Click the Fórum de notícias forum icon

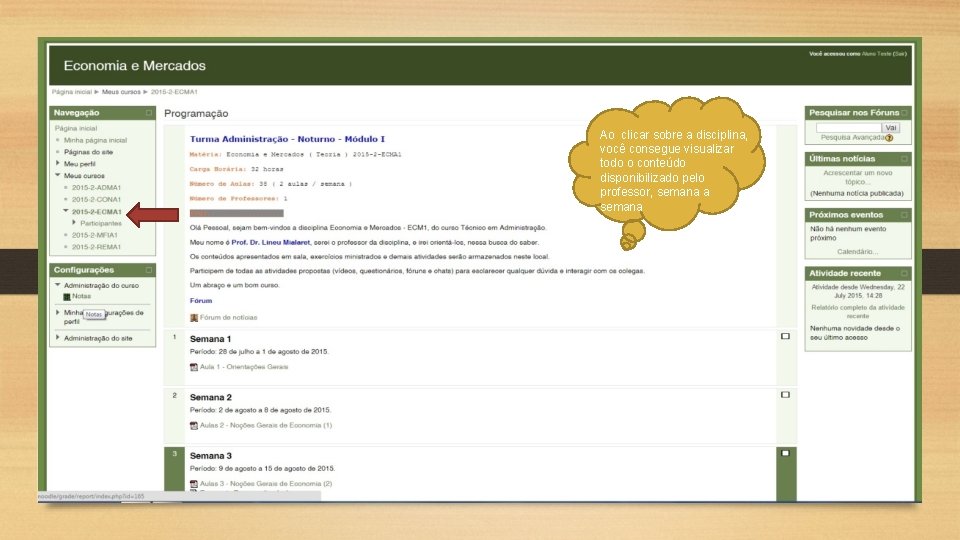tap(193, 318)
